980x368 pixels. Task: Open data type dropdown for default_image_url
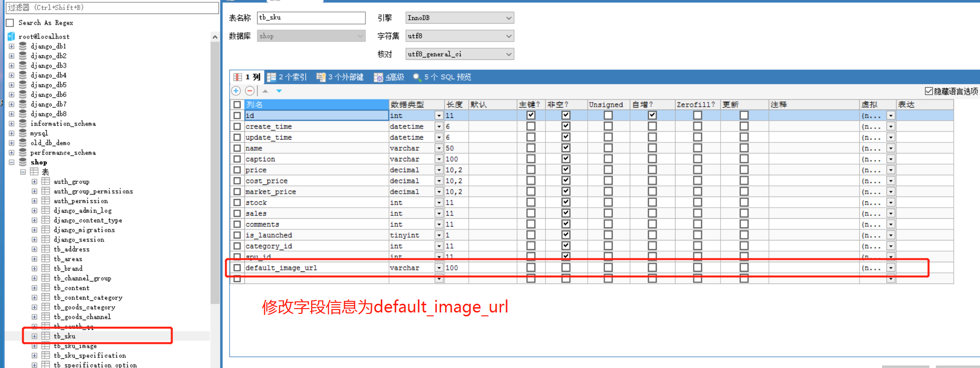click(439, 268)
